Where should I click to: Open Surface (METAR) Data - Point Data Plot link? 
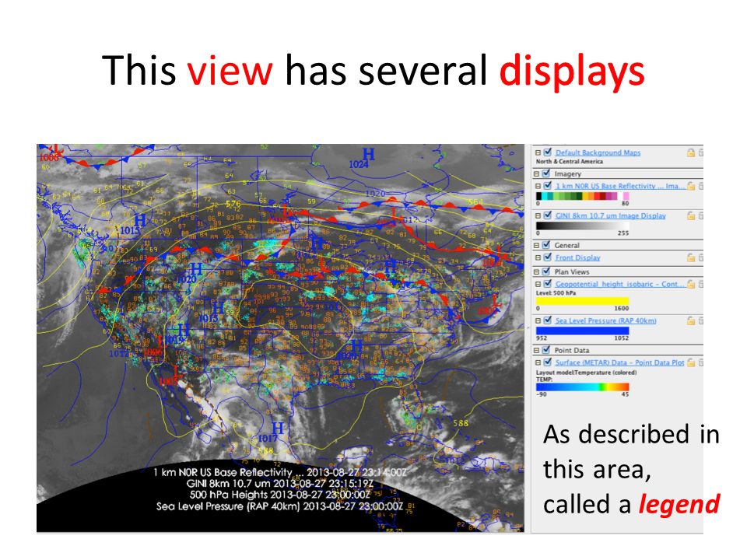[619, 363]
